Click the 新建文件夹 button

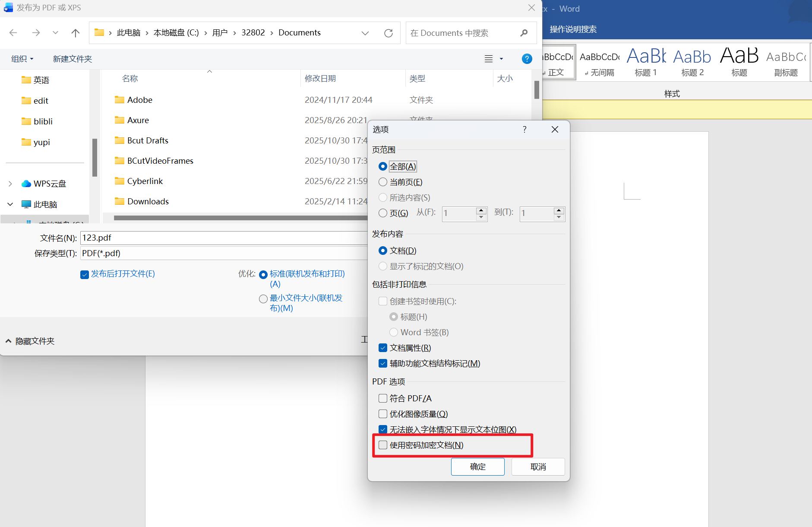pos(72,59)
